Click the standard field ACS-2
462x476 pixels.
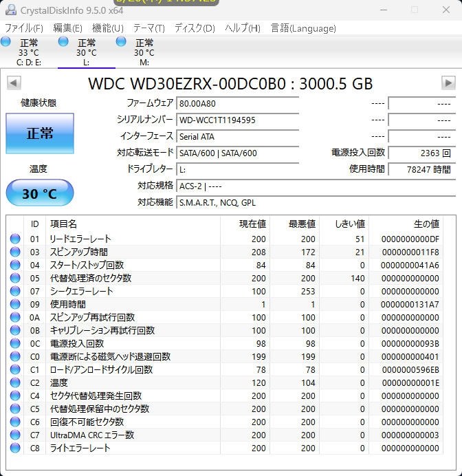pos(316,186)
